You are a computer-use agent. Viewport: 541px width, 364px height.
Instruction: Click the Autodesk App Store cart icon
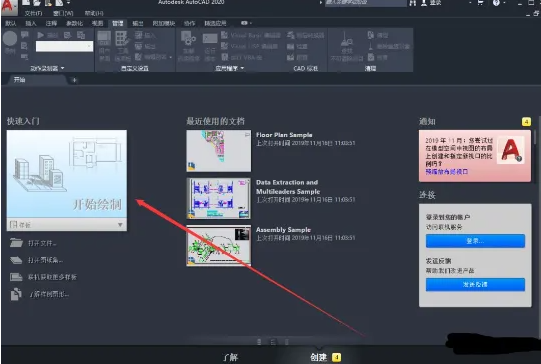(x=480, y=3)
